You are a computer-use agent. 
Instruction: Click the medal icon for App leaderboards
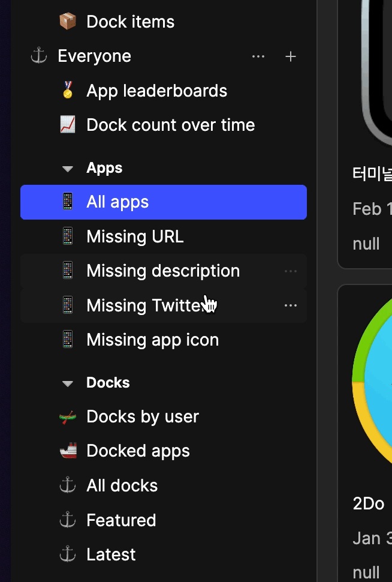click(68, 91)
